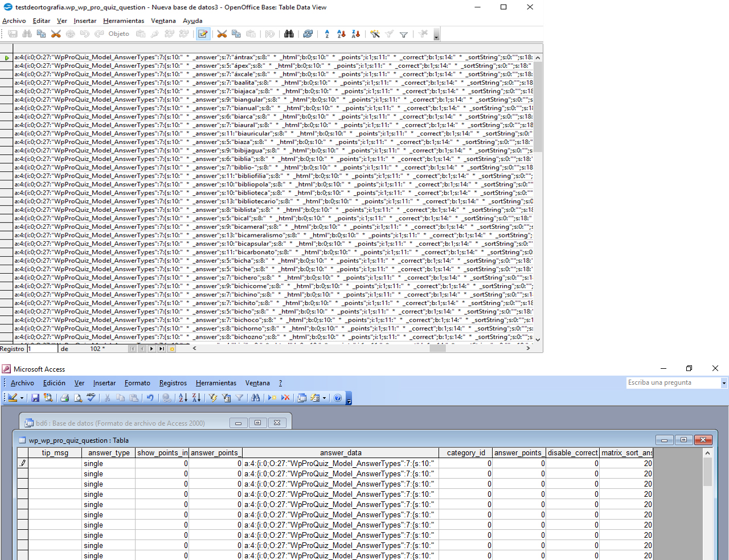Open the Insertar menu in OpenOffice Base
The height and width of the screenshot is (560, 729).
pos(85,20)
